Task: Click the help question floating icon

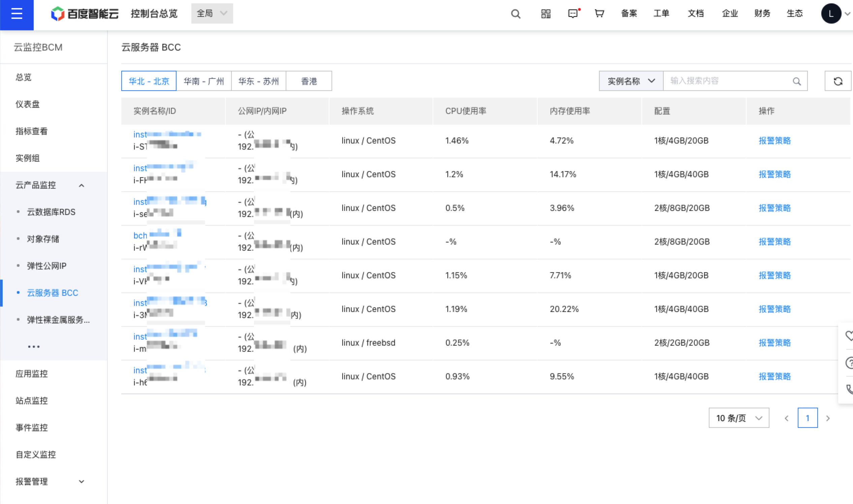Action: pyautogui.click(x=849, y=363)
